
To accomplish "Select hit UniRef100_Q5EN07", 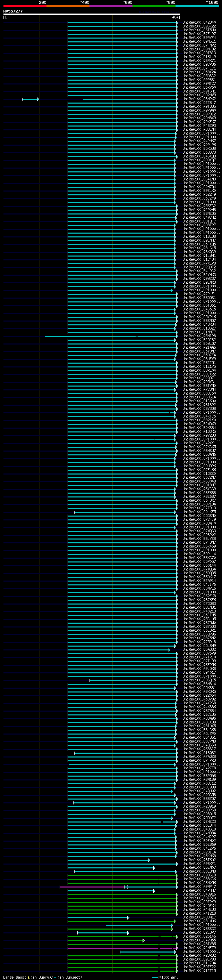I will pos(199,868).
